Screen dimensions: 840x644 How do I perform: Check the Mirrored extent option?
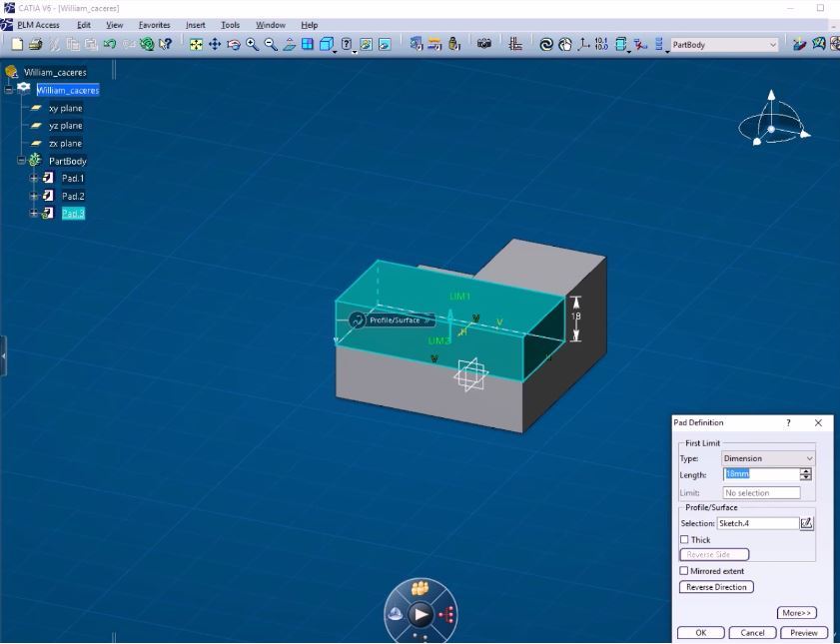coord(685,571)
